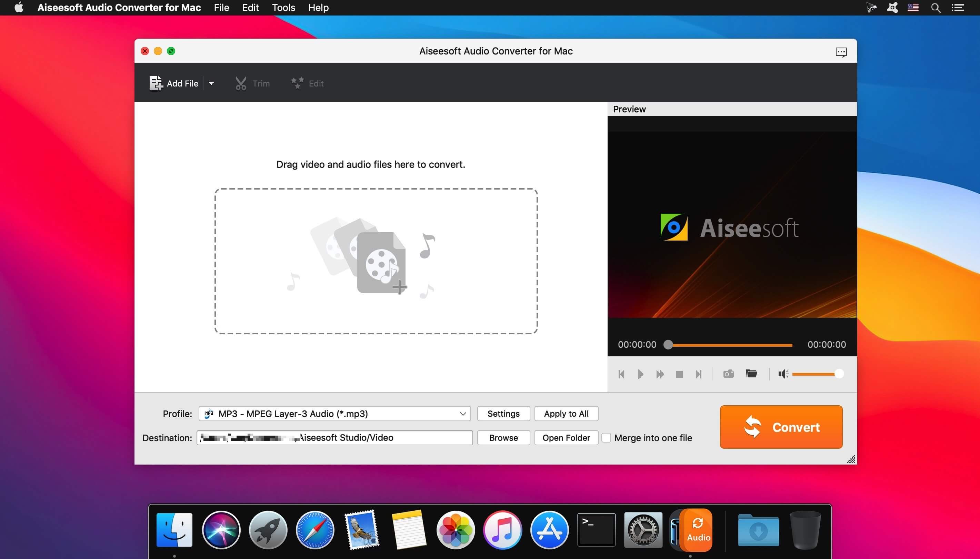Open the File menu in menu bar
This screenshot has width=980, height=559.
click(x=221, y=8)
